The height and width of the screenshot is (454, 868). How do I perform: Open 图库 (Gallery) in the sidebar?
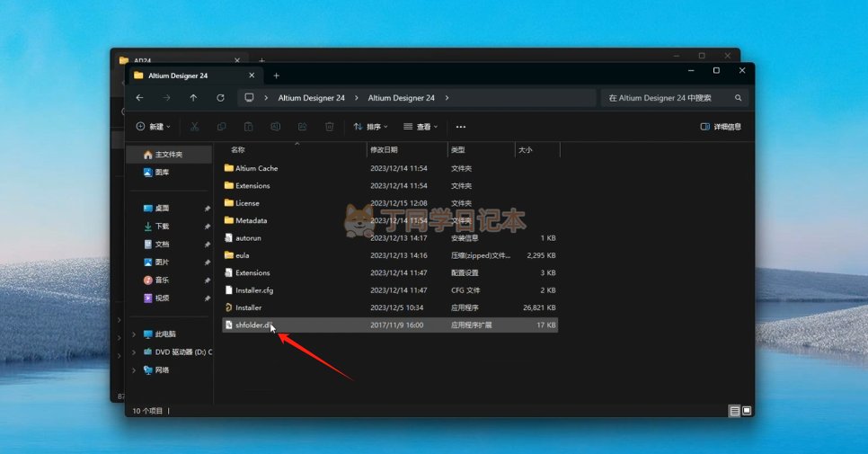162,172
